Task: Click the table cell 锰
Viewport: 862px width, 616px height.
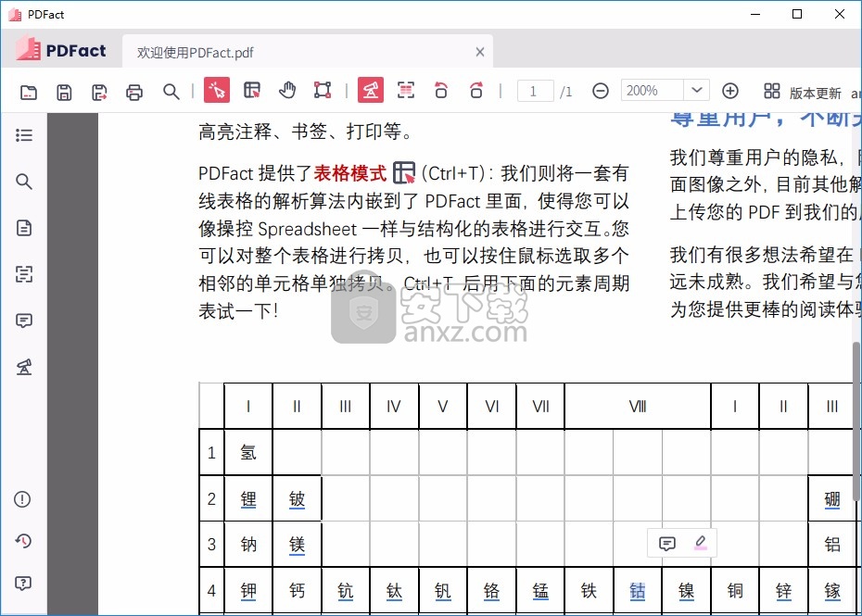Action: pos(540,591)
